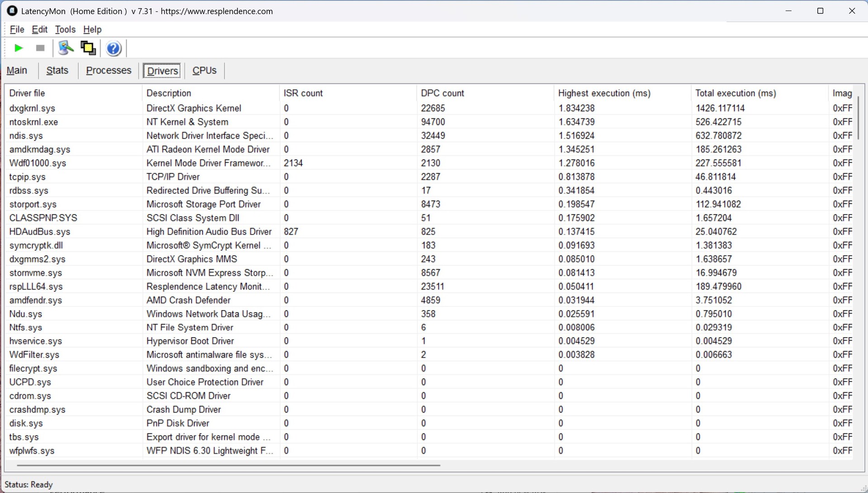The image size is (868, 493).
Task: Click the vertical scrollbar thumb of driver list
Action: click(858, 117)
